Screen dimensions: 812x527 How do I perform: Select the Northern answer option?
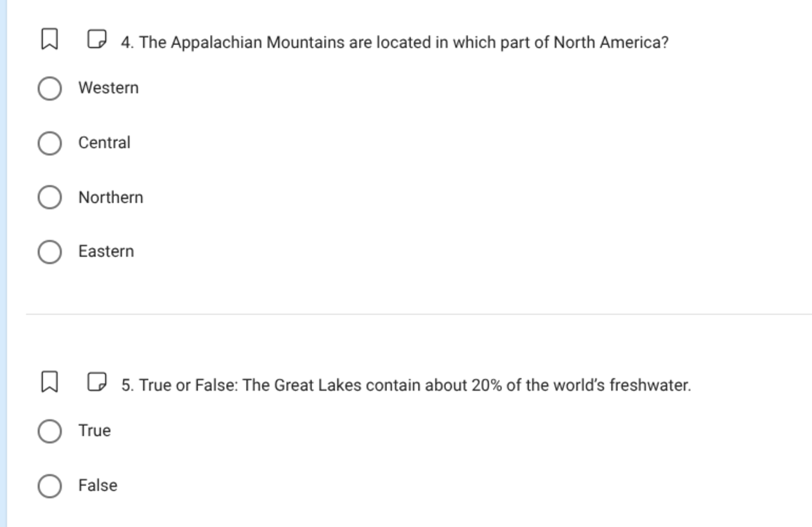49,197
